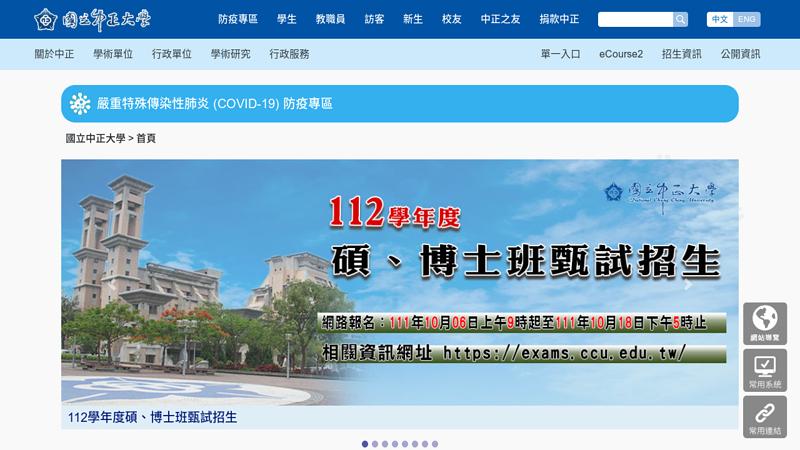
Task: Open the eCourse2 link
Action: pos(621,54)
